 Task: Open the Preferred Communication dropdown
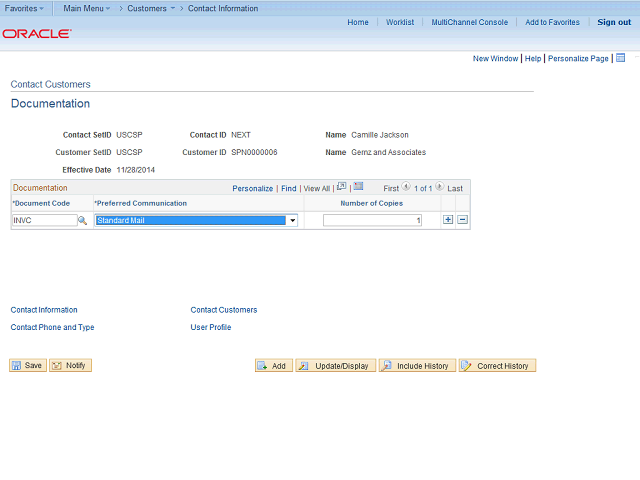click(x=196, y=220)
